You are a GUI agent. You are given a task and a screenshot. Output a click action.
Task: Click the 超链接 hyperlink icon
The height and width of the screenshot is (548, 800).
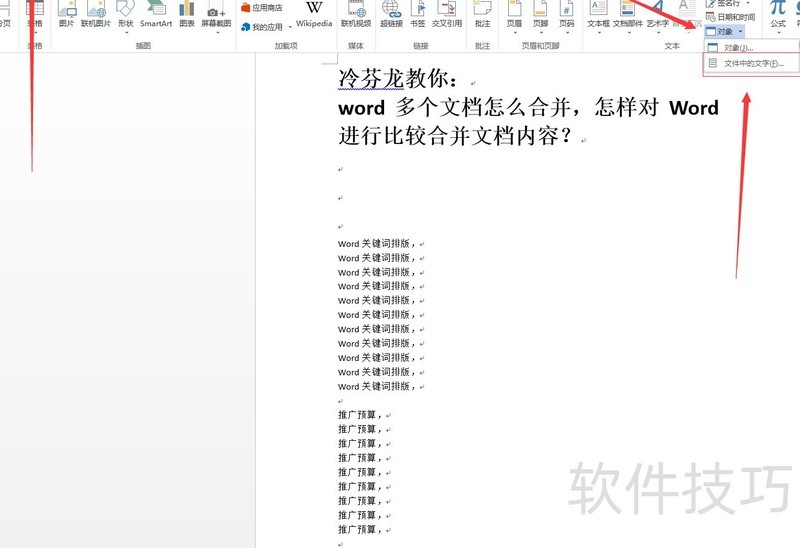pyautogui.click(x=391, y=14)
